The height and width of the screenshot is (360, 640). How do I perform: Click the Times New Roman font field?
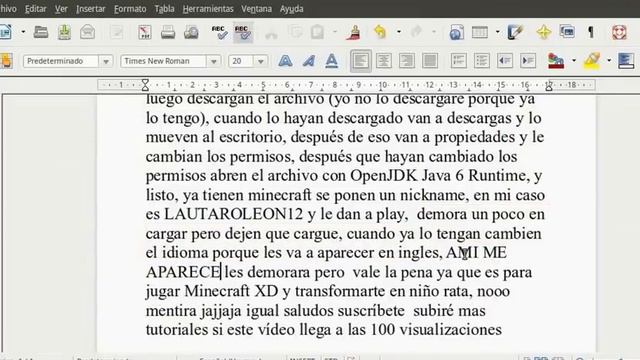[163, 61]
